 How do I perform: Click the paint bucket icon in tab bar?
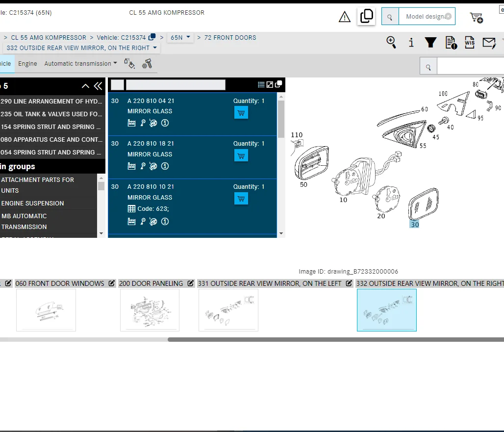coord(129,64)
